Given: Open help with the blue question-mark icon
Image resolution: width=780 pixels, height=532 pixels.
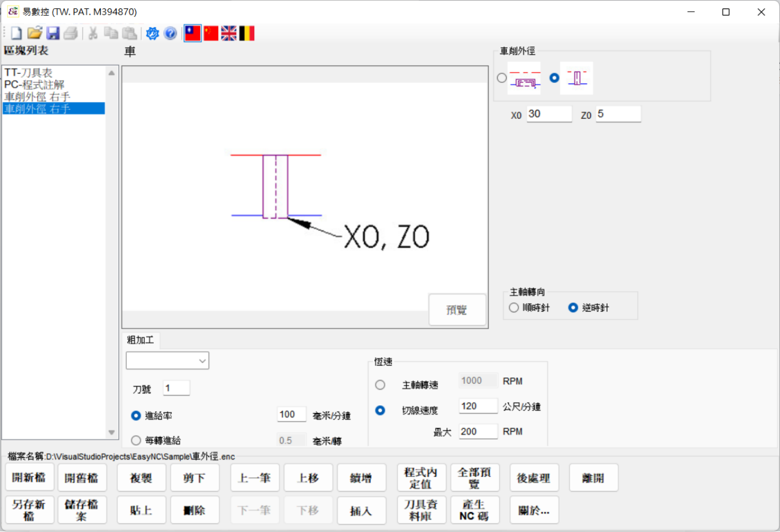Looking at the screenshot, I should point(170,33).
